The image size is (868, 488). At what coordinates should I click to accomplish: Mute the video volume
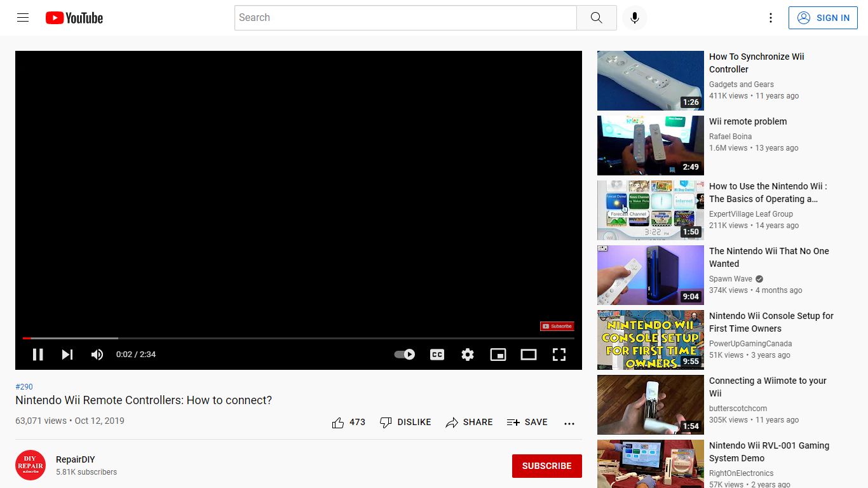coord(97,355)
